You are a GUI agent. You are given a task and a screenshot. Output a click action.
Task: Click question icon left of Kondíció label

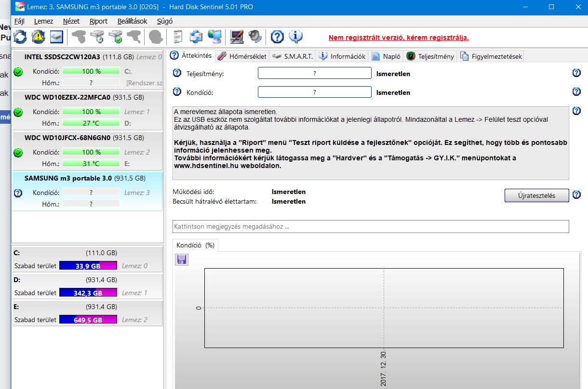click(x=177, y=92)
